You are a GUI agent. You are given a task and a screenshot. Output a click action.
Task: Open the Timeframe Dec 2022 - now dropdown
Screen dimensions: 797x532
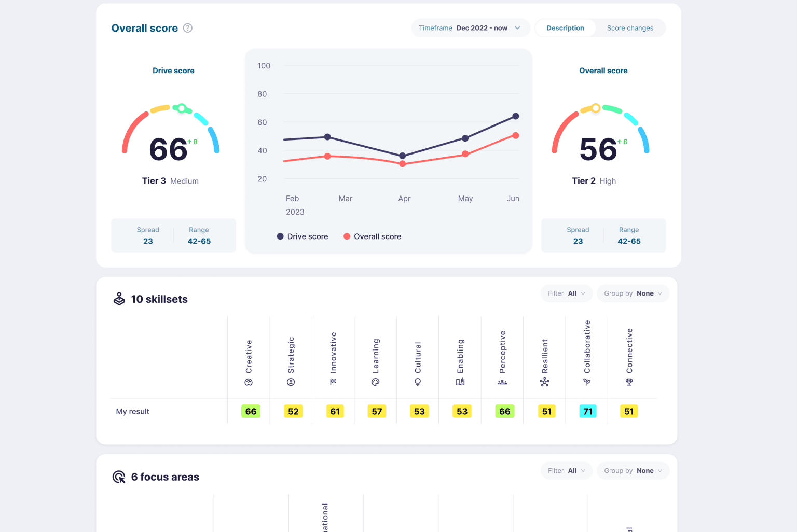471,28
